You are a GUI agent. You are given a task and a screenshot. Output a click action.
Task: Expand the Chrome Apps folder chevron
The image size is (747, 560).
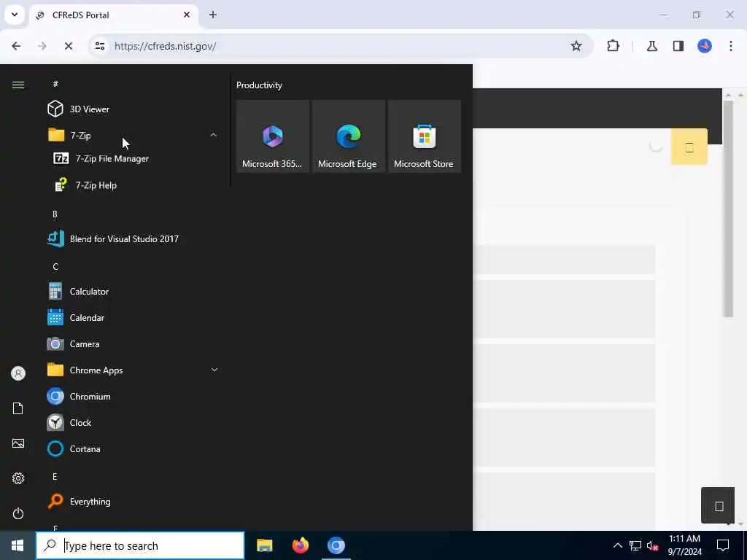coord(214,370)
